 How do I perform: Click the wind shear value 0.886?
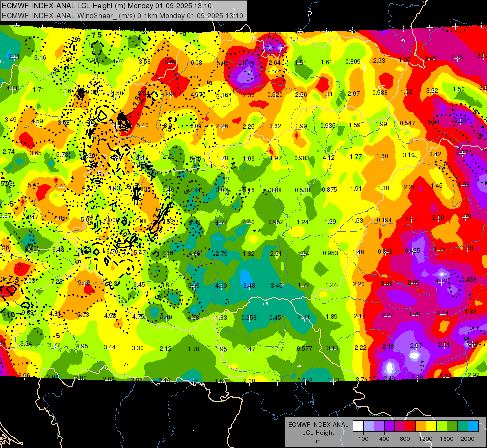tap(385, 252)
